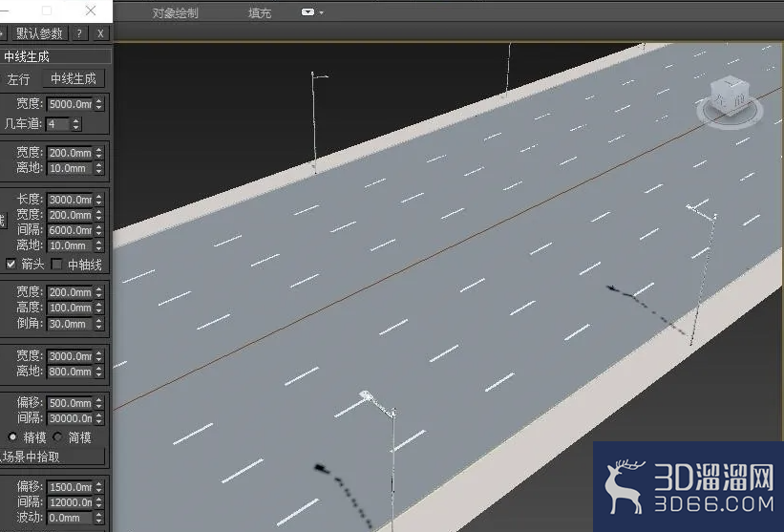The width and height of the screenshot is (784, 532).
Task: Click the 高度 field showing 100.0mm
Action: 71,308
